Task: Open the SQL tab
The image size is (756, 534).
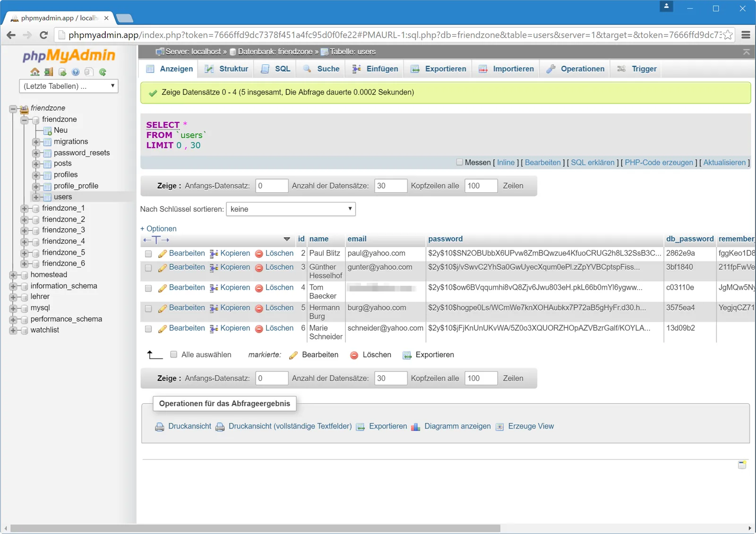Action: 275,69
